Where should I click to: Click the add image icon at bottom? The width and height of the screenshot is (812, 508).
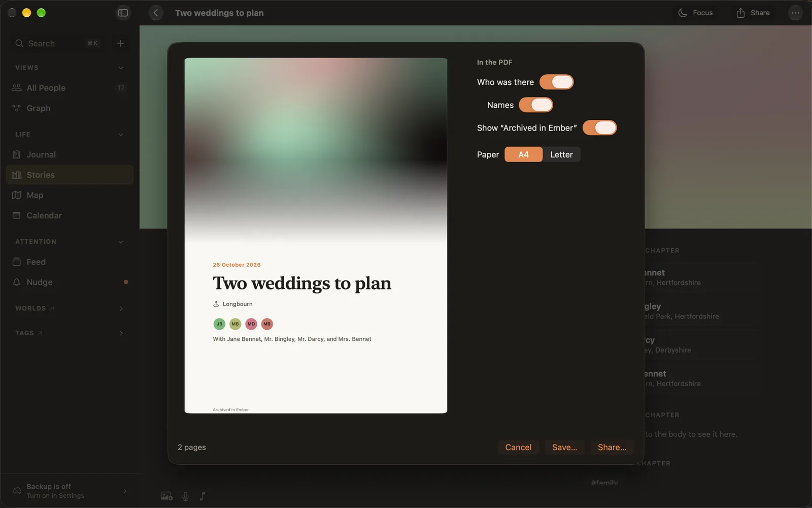click(x=166, y=496)
